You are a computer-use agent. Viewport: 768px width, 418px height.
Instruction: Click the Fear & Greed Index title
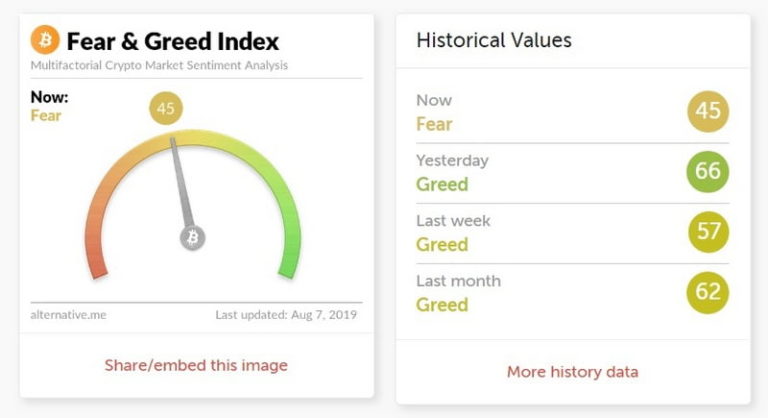(172, 41)
